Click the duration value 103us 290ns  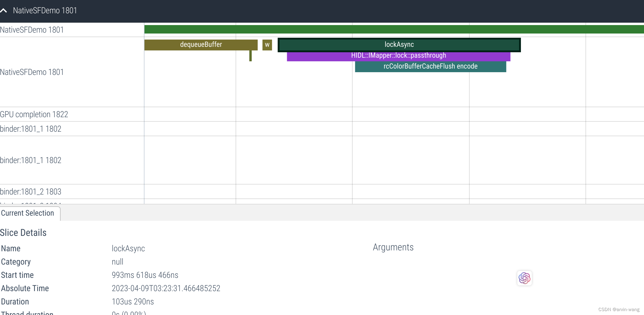click(133, 302)
